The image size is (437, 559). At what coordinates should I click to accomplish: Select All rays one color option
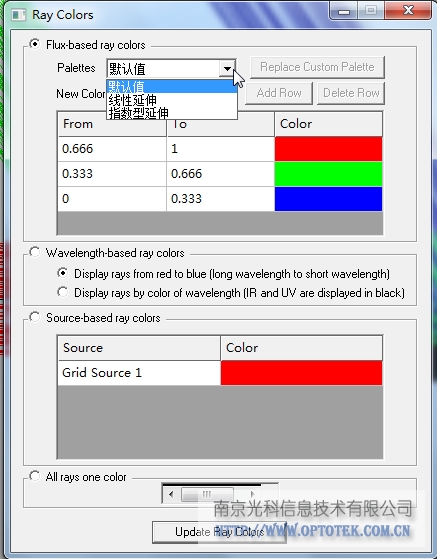coord(35,476)
